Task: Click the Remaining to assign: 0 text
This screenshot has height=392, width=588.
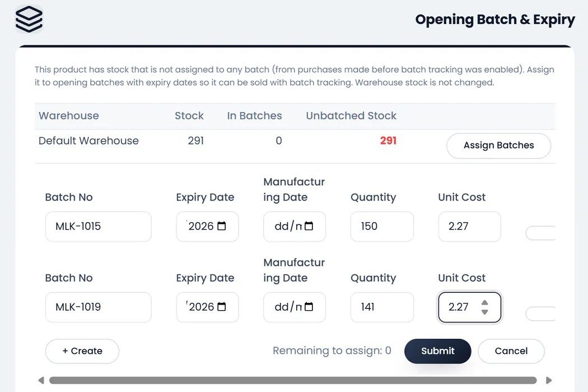Action: [x=332, y=351]
